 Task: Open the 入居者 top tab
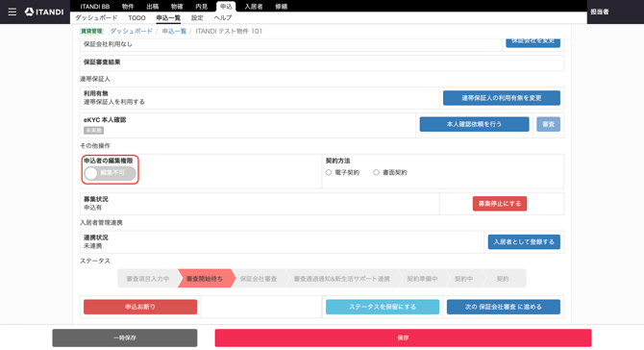254,7
